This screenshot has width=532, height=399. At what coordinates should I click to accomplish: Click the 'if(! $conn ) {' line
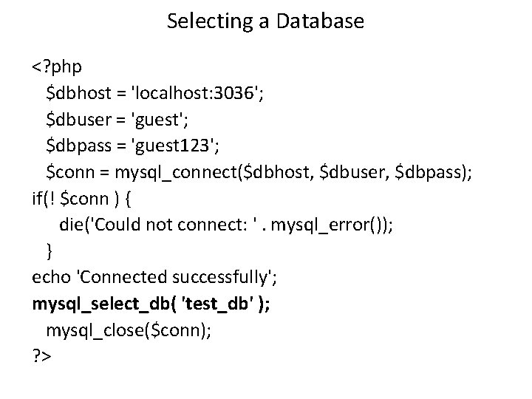pyautogui.click(x=84, y=199)
